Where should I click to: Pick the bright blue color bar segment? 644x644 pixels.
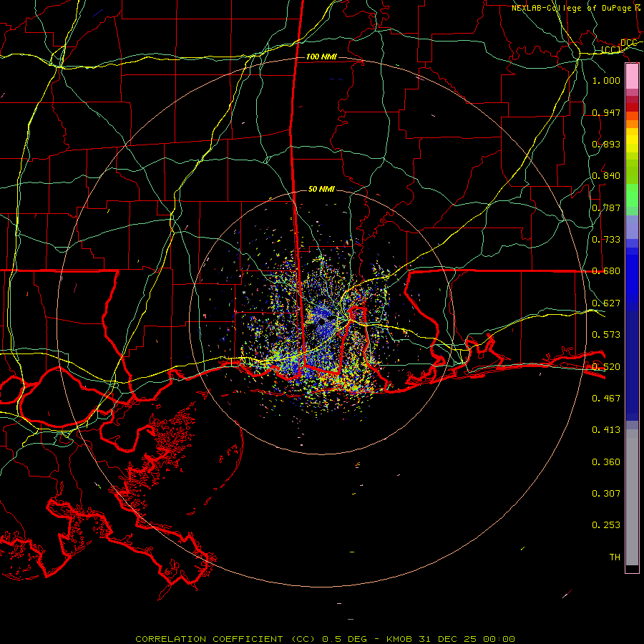pyautogui.click(x=632, y=279)
